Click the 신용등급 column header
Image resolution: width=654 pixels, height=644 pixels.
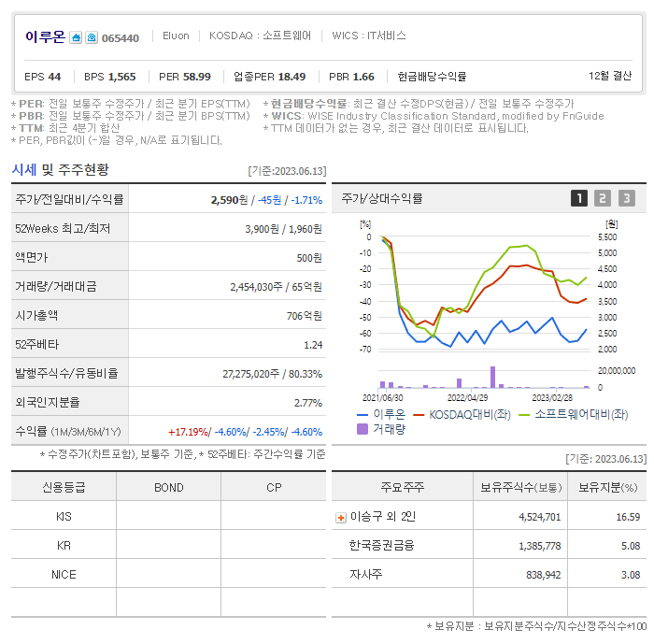pyautogui.click(x=64, y=488)
